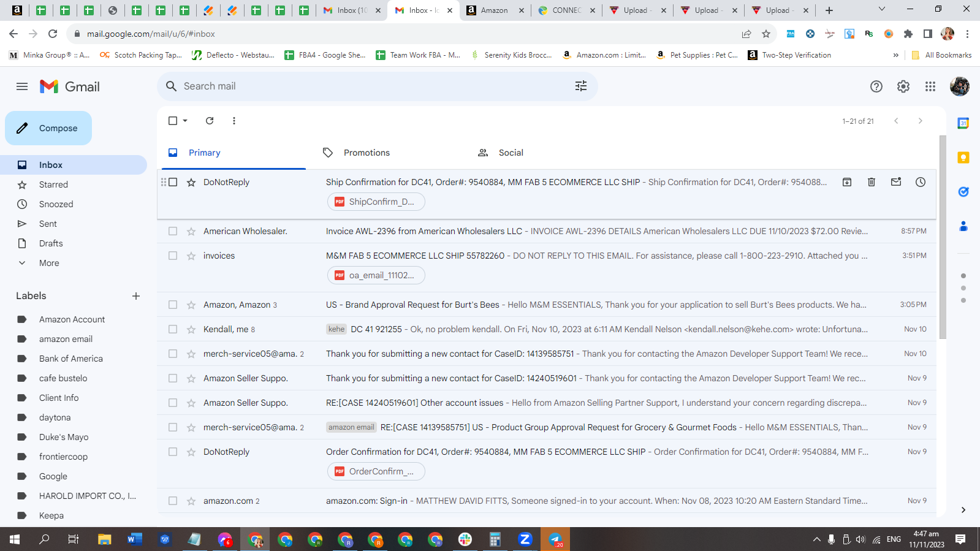Screen dimensions: 980x551
Task: Switch to the Primary inbox tab
Action: [234, 153]
